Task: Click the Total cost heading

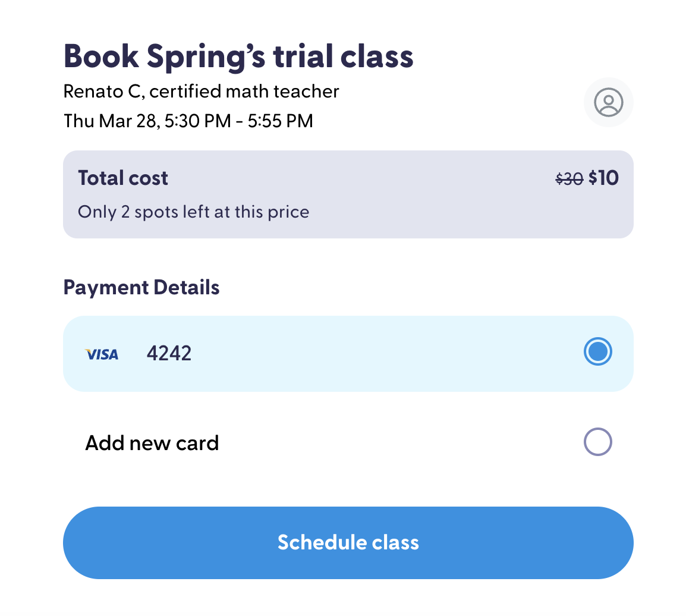Action: (123, 178)
